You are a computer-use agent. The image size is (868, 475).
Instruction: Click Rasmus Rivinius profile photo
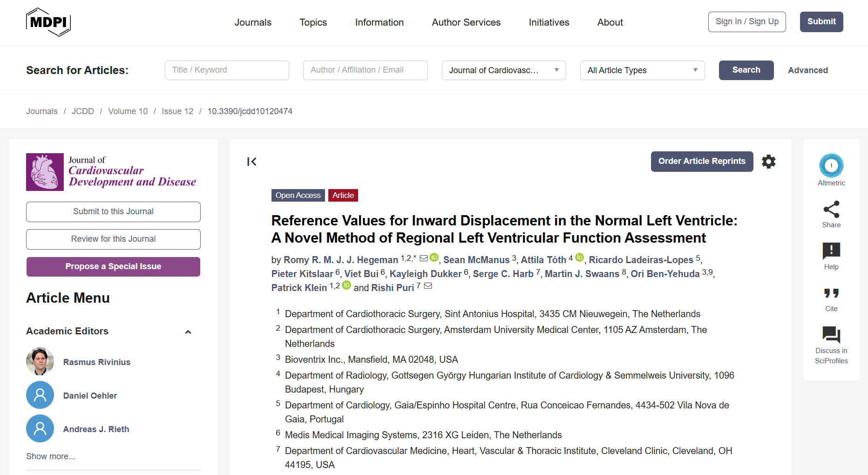(40, 361)
